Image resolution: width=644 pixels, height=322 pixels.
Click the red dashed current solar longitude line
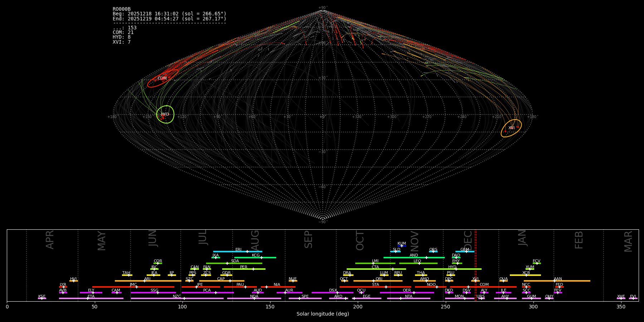pyautogui.click(x=475, y=265)
